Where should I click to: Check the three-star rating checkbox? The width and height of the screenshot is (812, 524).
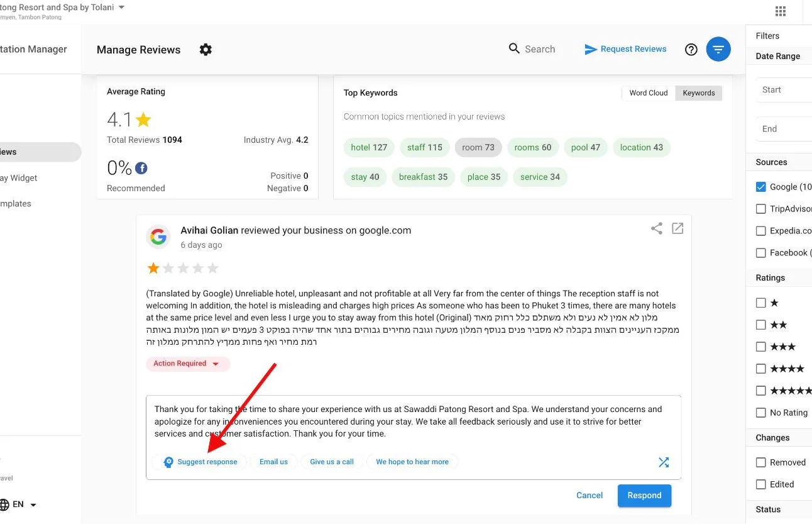pyautogui.click(x=760, y=347)
